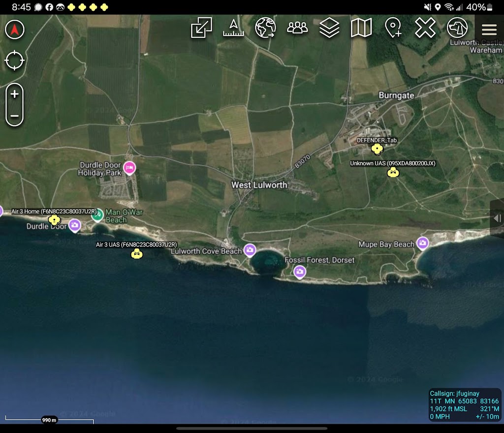Tap the Durdle Door purple camera pin

click(75, 225)
